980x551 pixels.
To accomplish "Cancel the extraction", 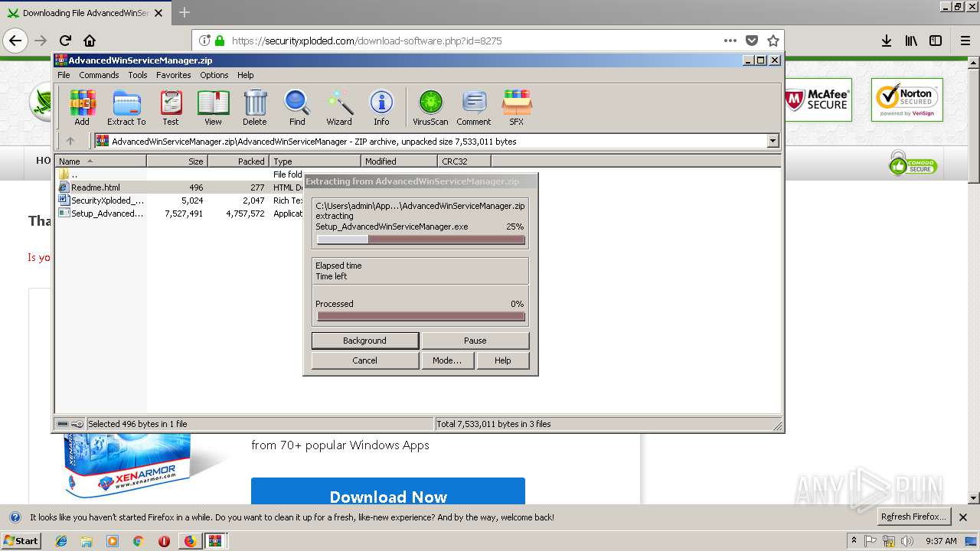I will (365, 360).
